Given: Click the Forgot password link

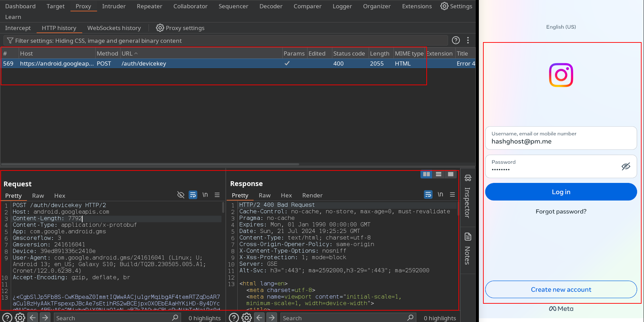Looking at the screenshot, I should tap(561, 212).
